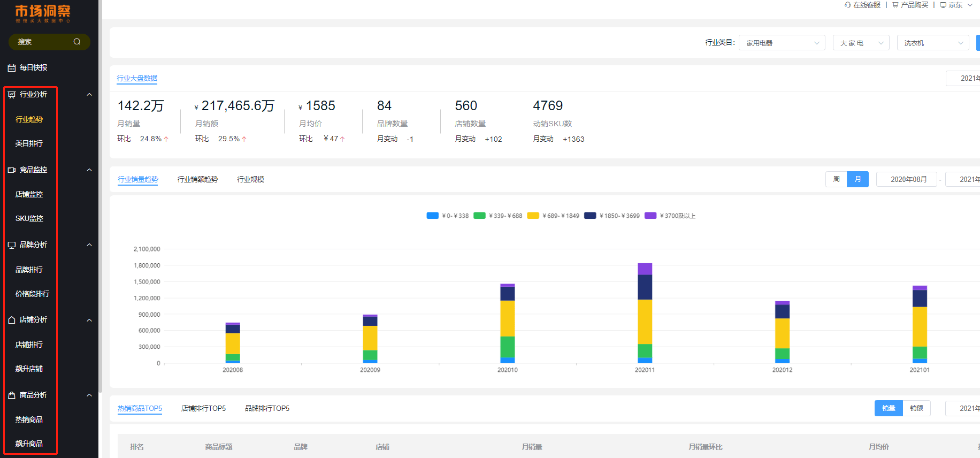Click the 月销量环比 column header
Image resolution: width=980 pixels, height=458 pixels.
point(706,447)
